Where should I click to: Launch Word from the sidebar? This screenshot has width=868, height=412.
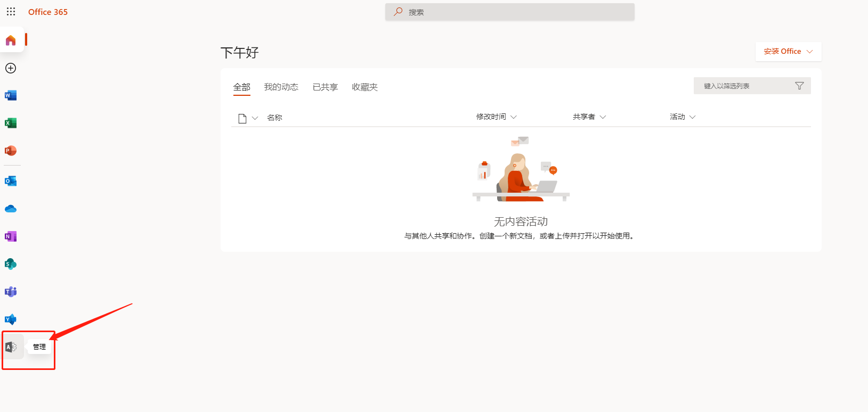pos(11,96)
